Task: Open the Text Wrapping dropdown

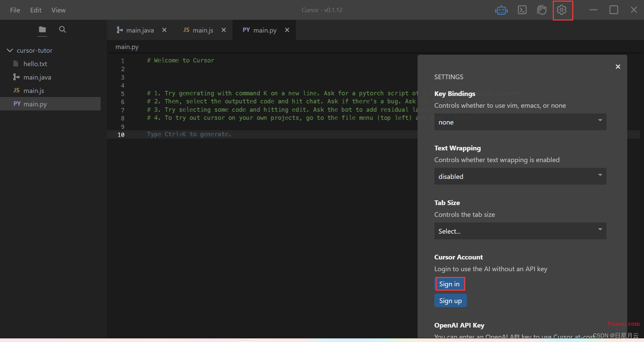Action: (x=520, y=176)
